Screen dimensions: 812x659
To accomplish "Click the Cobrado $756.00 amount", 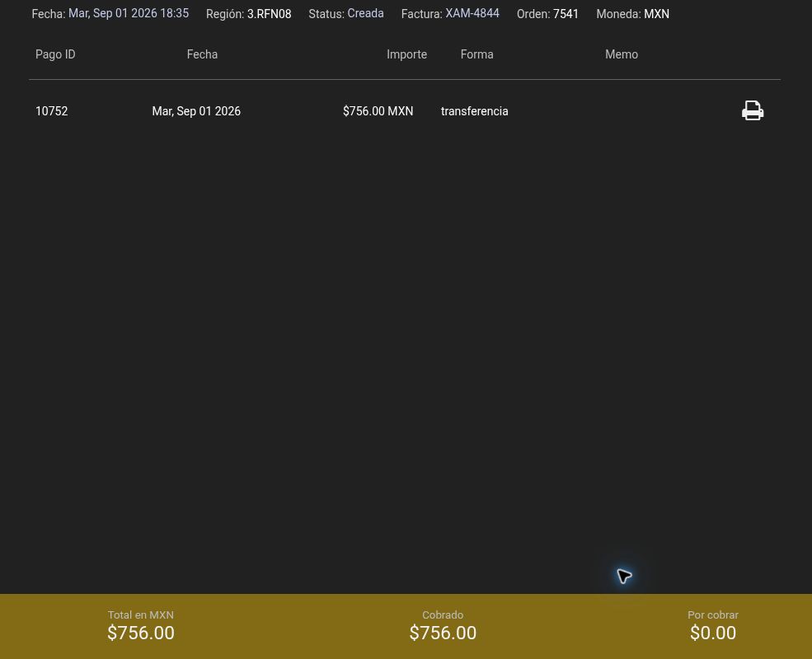I will 443,633.
